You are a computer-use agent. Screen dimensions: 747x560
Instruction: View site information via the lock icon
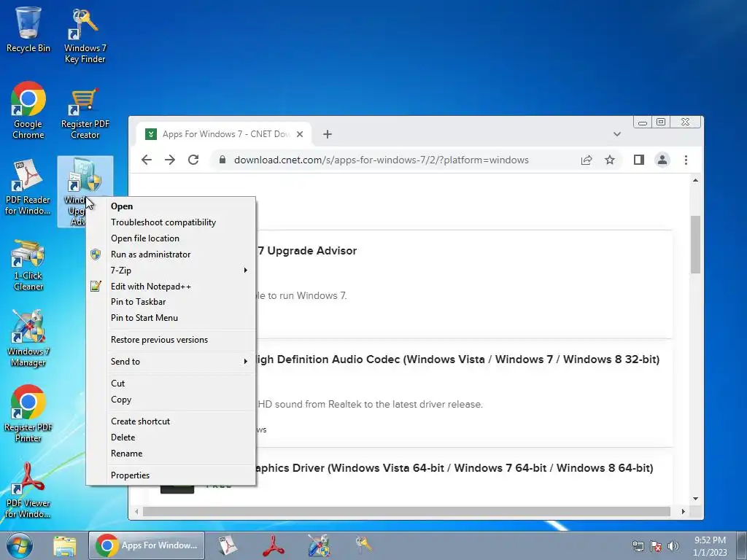click(x=222, y=160)
